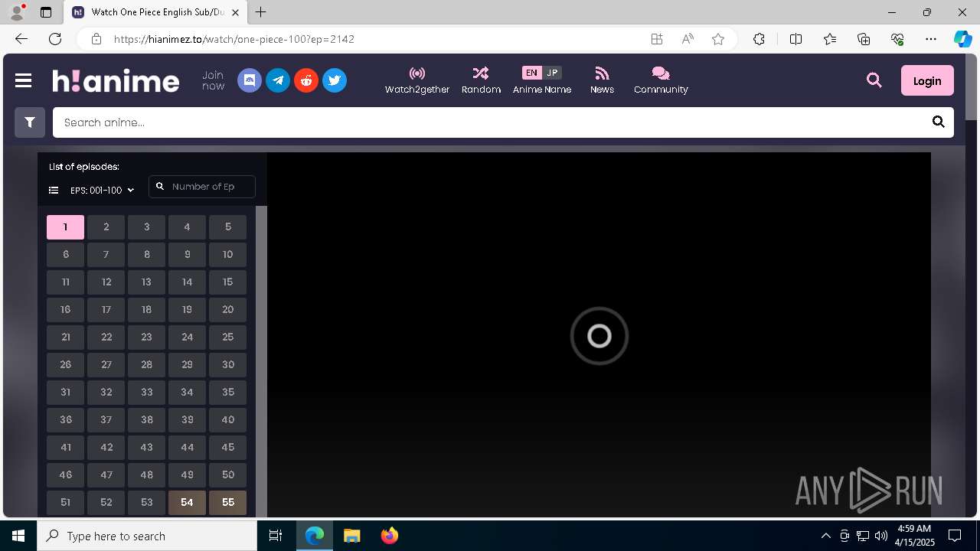Image resolution: width=980 pixels, height=551 pixels.
Task: Select episode 46
Action: [x=65, y=474]
